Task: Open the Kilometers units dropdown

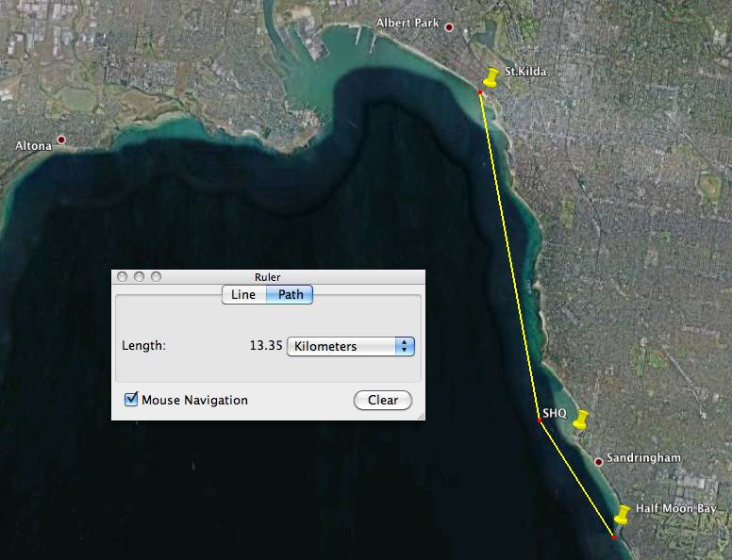Action: pos(350,346)
